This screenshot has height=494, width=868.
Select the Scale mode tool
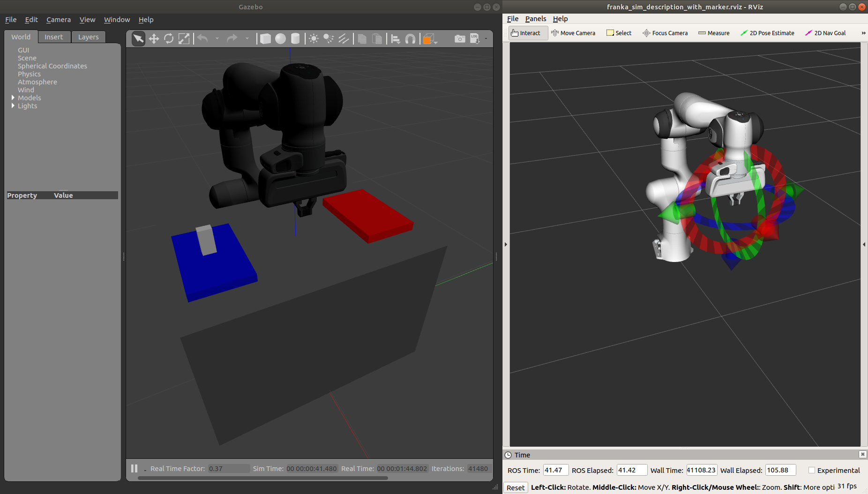coord(184,38)
